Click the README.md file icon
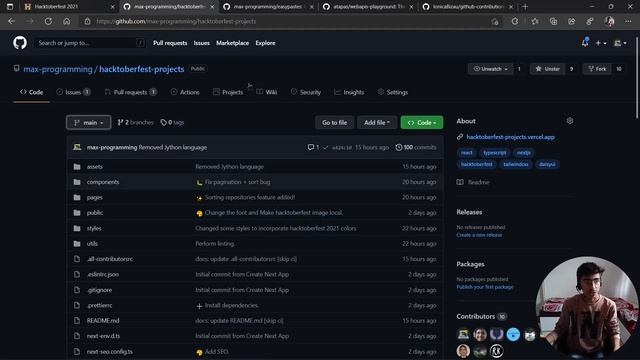Viewport: 640px width, 360px height. pos(77,321)
